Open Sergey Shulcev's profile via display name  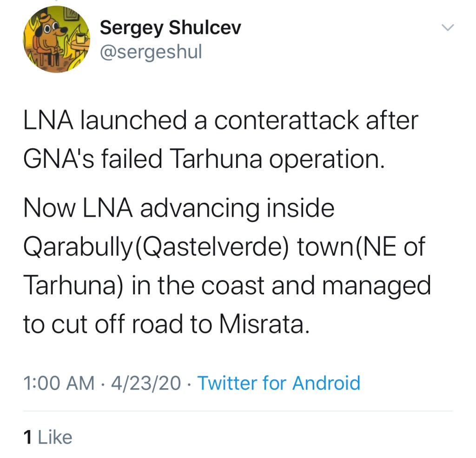click(x=171, y=28)
